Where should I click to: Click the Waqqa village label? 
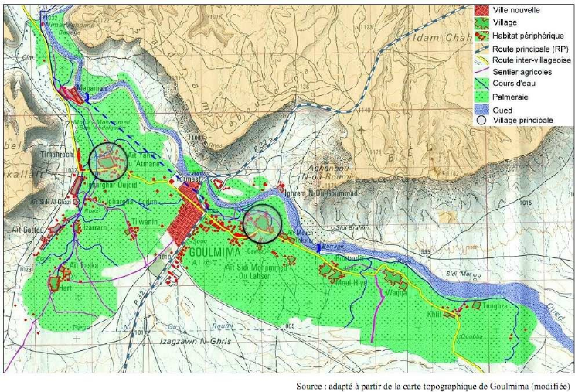pos(396,293)
